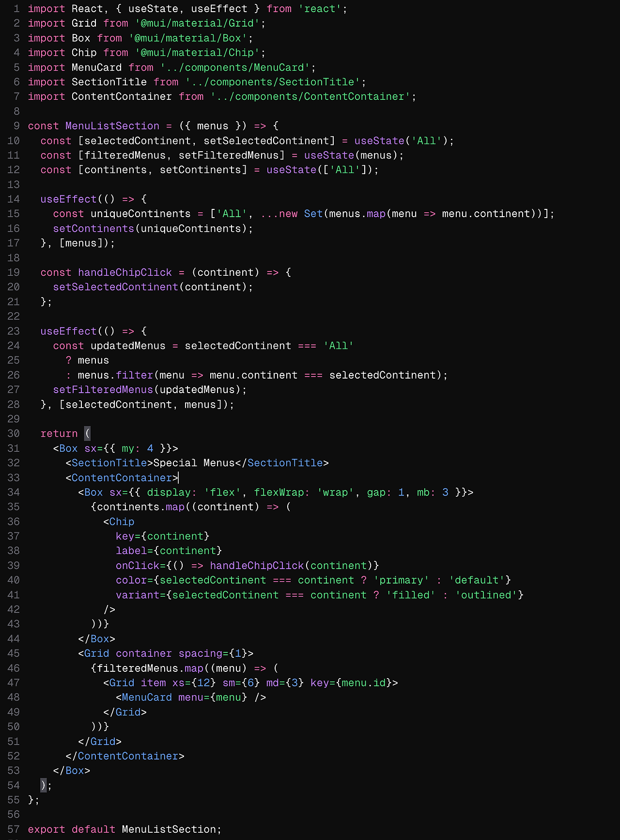Screen dimensions: 620x840
Task: Click the 'Special Menus' title text
Action: coord(194,463)
